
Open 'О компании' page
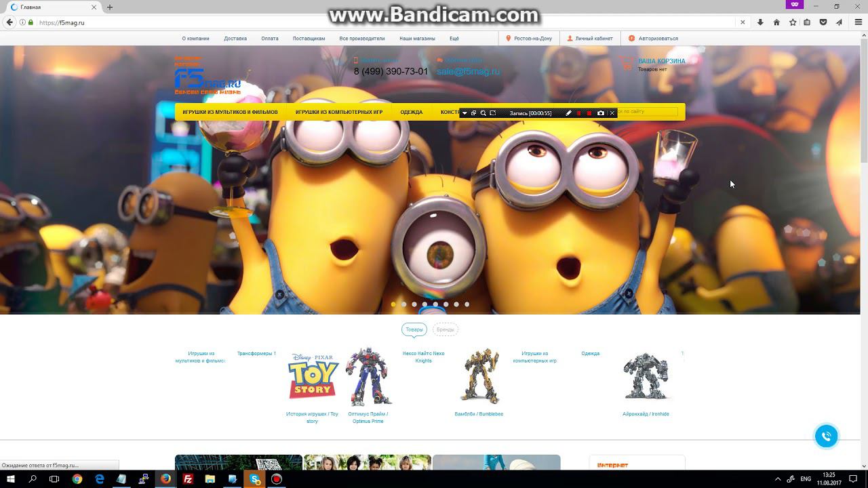click(x=195, y=39)
